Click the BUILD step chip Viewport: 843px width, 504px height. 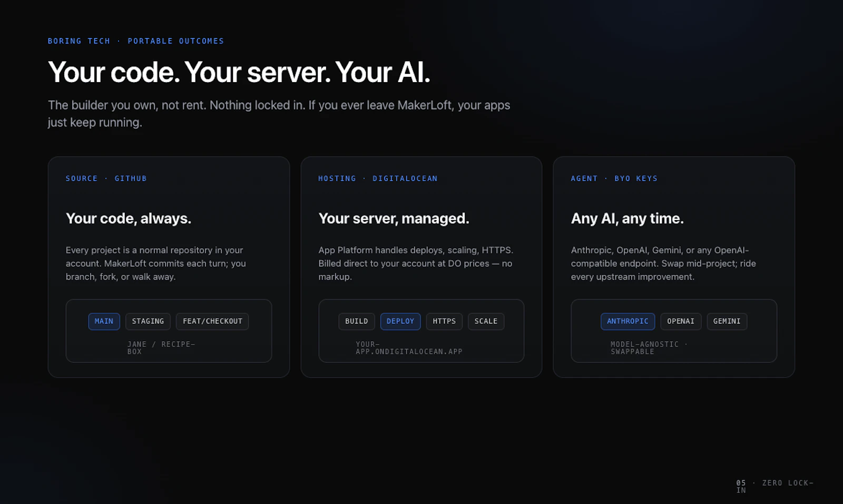(357, 321)
